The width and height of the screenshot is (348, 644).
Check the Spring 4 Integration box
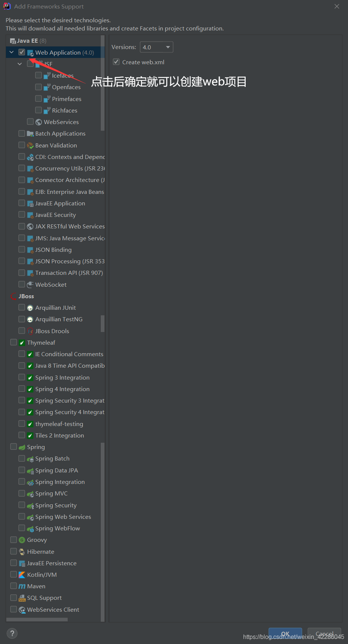pyautogui.click(x=22, y=389)
